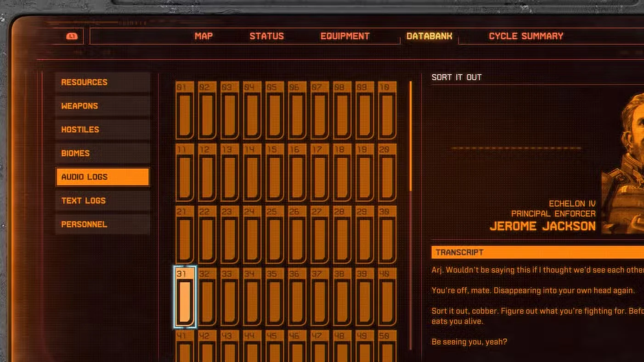Select audio log 46
644x362 pixels.
[x=297, y=346]
